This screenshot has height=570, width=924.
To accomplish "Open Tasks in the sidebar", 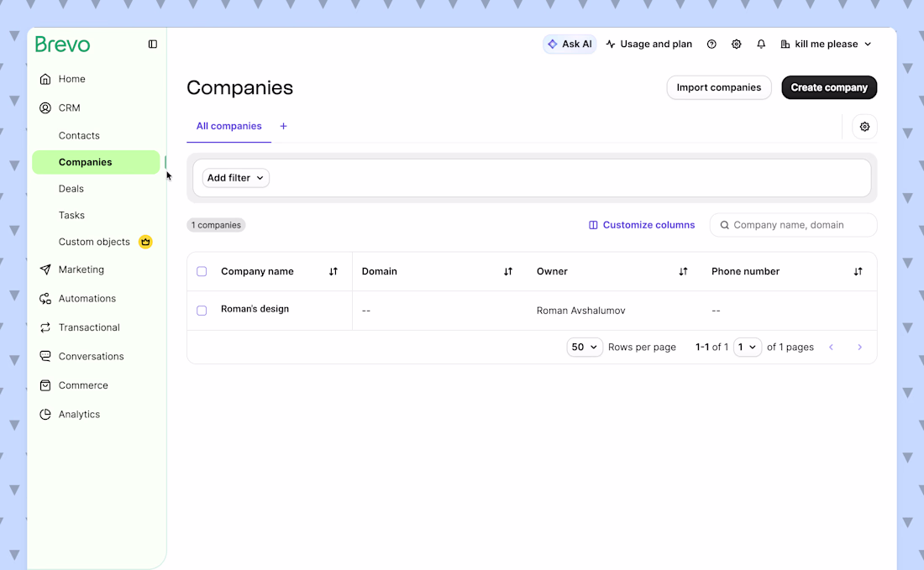I will click(71, 215).
